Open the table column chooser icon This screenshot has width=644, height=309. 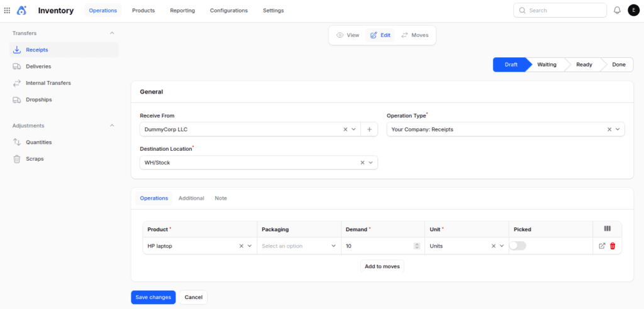click(608, 229)
